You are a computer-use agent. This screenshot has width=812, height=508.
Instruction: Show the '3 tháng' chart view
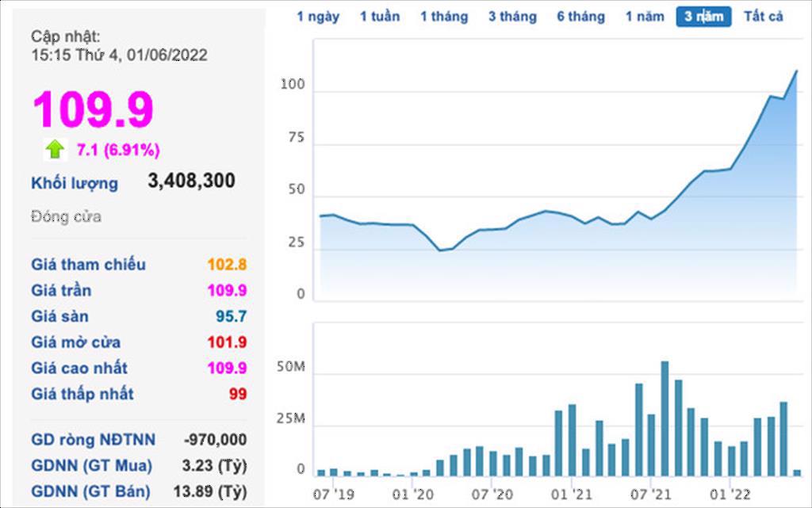tap(512, 17)
